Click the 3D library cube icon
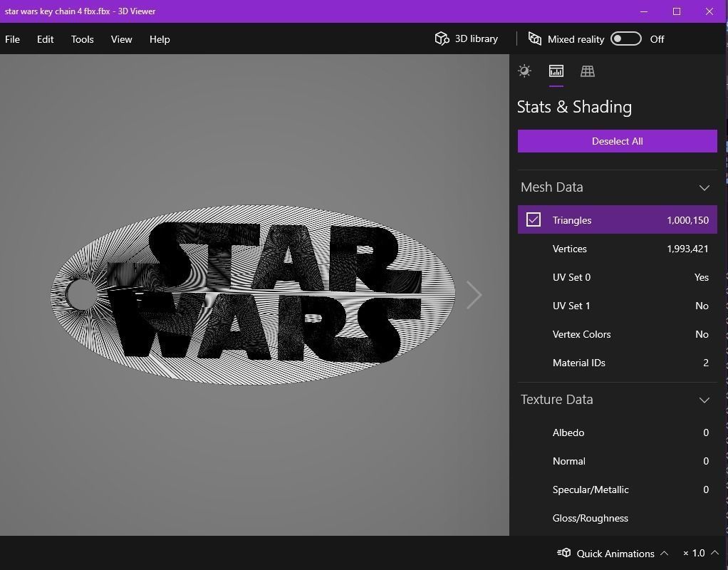The image size is (728, 570). point(442,38)
